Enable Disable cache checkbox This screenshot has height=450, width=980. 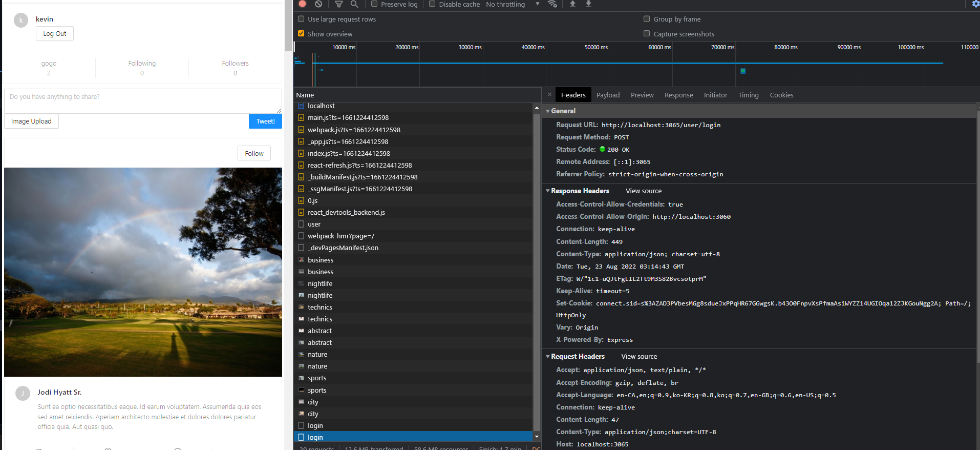(432, 4)
